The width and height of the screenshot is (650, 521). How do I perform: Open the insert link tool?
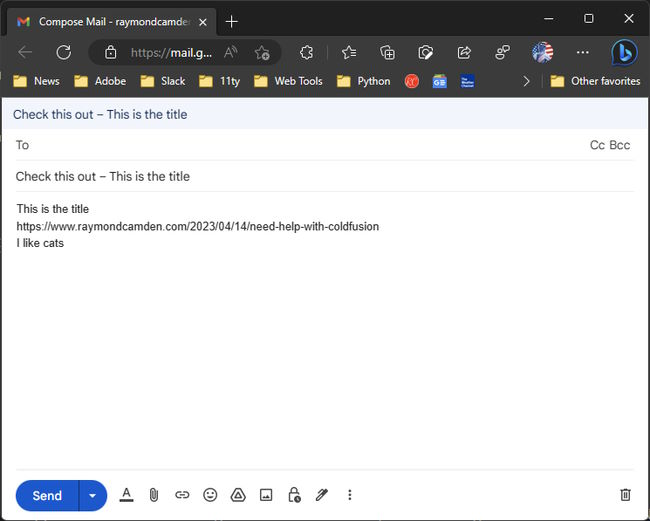click(182, 494)
